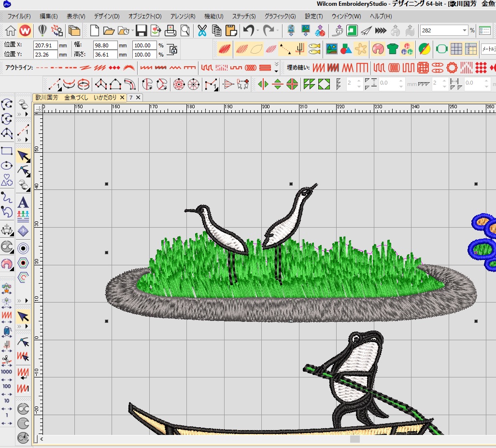Click the 位置 X value field
Viewport: 496px width, 448px height.
[x=45, y=45]
